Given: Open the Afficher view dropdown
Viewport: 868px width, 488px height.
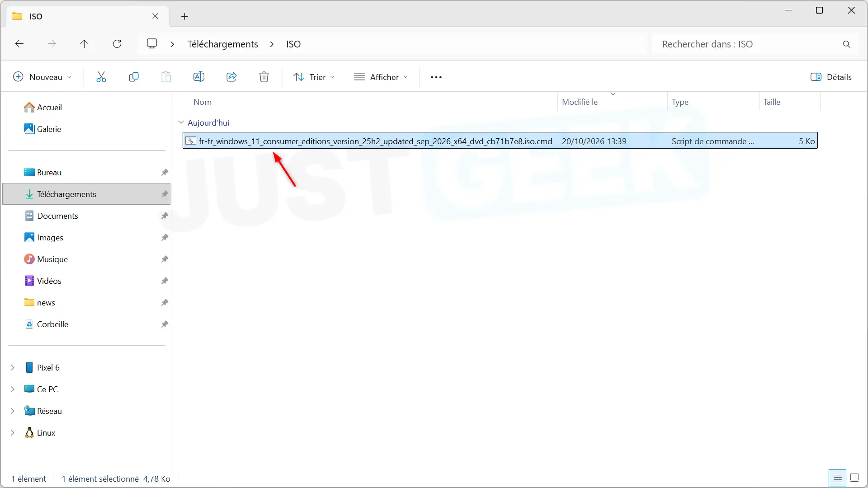Looking at the screenshot, I should pos(381,77).
